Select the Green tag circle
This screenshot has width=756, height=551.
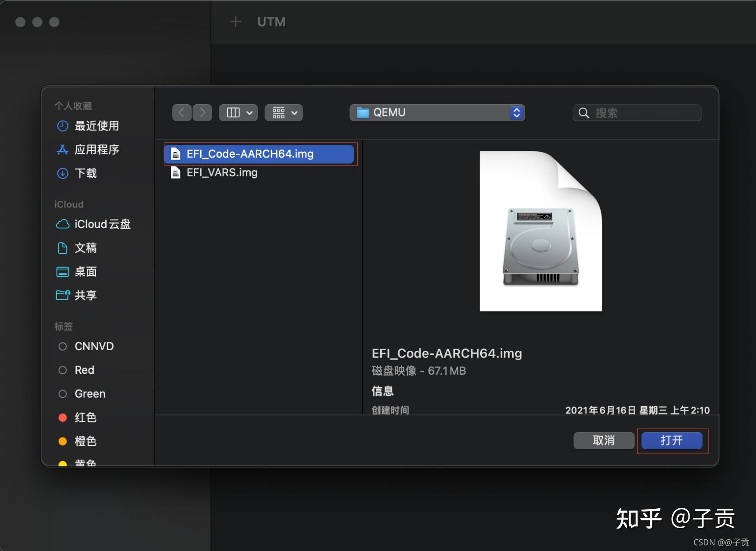[x=63, y=393]
